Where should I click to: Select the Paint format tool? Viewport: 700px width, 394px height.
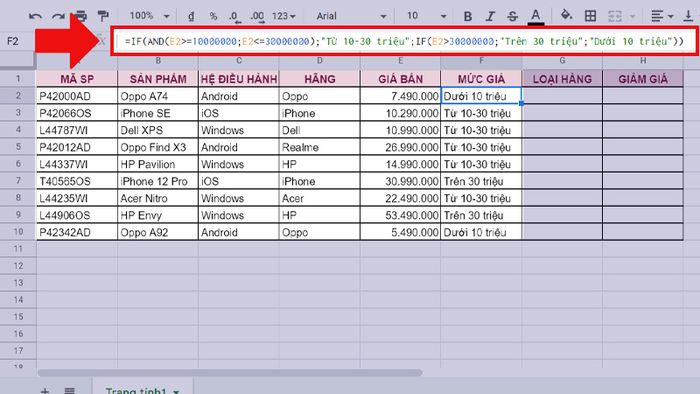[x=103, y=17]
